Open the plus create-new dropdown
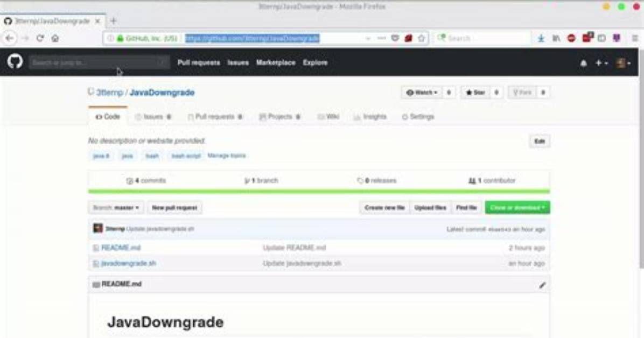 click(x=601, y=63)
